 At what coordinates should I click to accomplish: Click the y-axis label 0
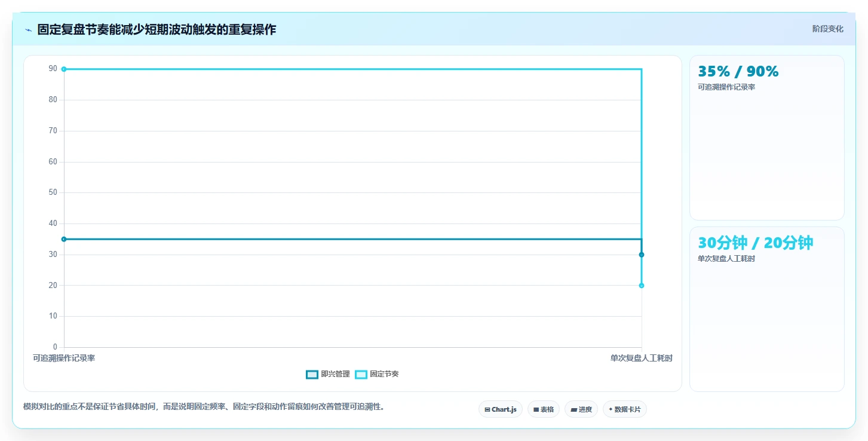[x=55, y=347]
